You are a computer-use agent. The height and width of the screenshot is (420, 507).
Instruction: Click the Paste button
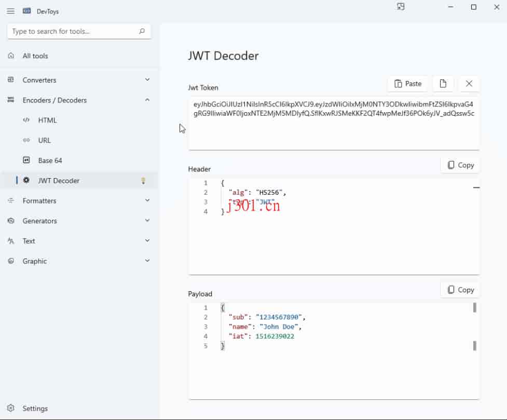tap(408, 84)
